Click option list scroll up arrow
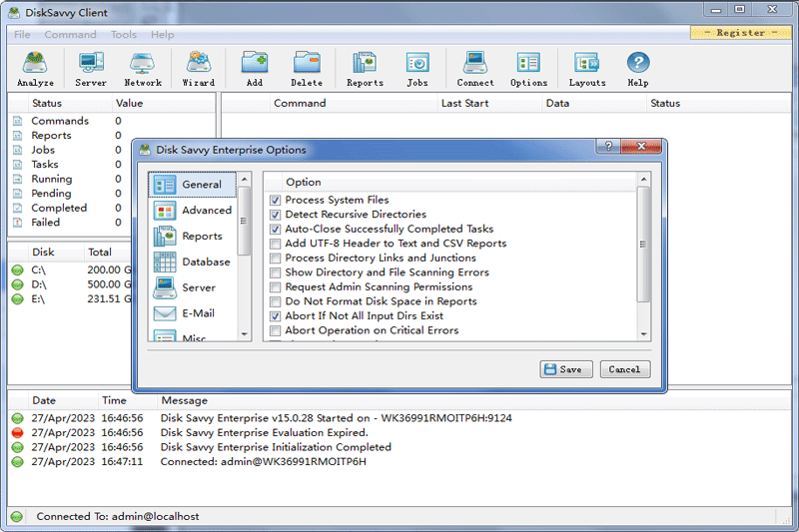Screen dimensions: 799x532 643,180
